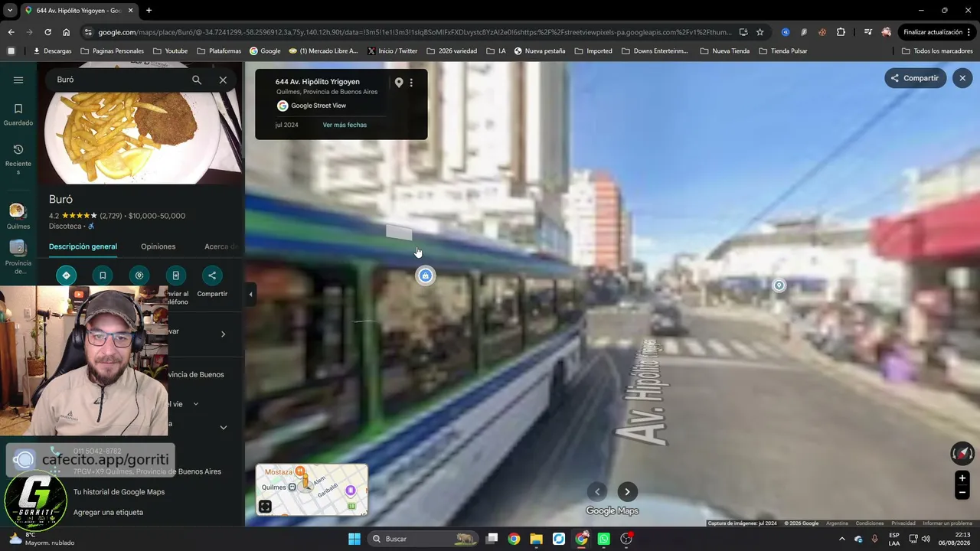Screen dimensions: 980x551
Task: Expand the mini map fullscreen icon
Action: click(x=265, y=506)
